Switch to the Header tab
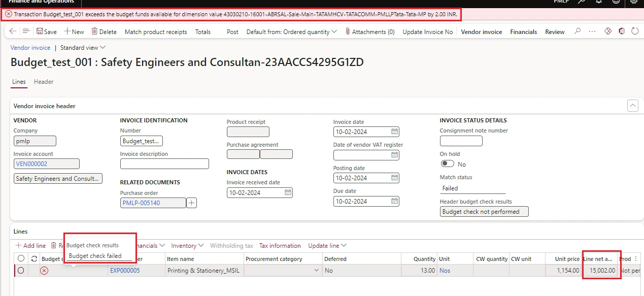The width and height of the screenshot is (644, 296). pyautogui.click(x=44, y=82)
